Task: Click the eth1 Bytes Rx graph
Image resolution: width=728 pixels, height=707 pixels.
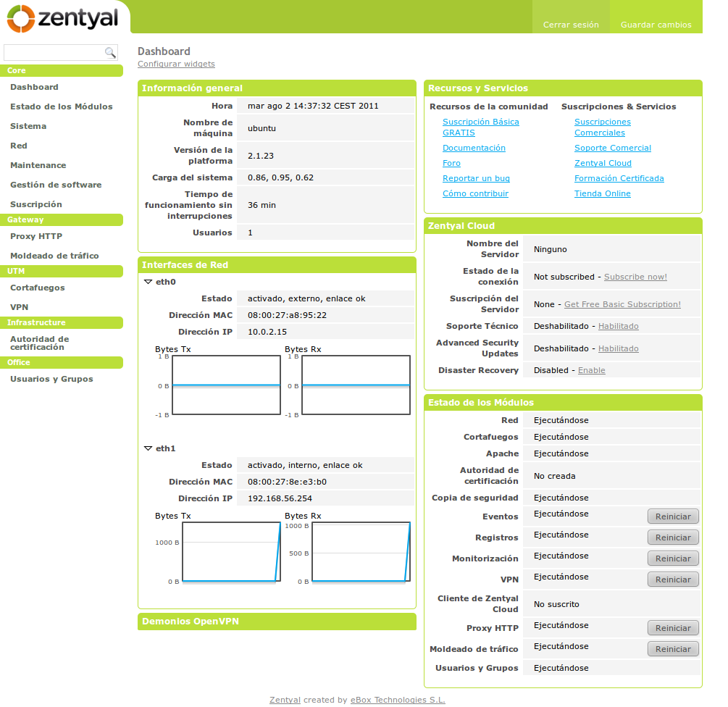Action: pos(361,551)
